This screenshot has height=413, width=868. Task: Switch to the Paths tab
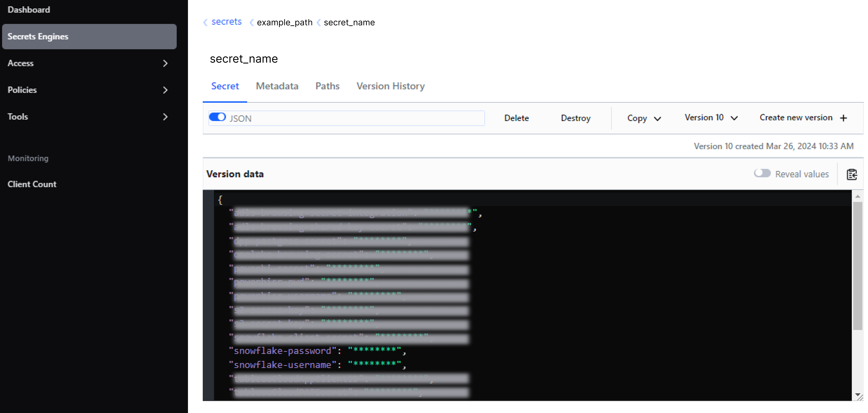point(327,86)
